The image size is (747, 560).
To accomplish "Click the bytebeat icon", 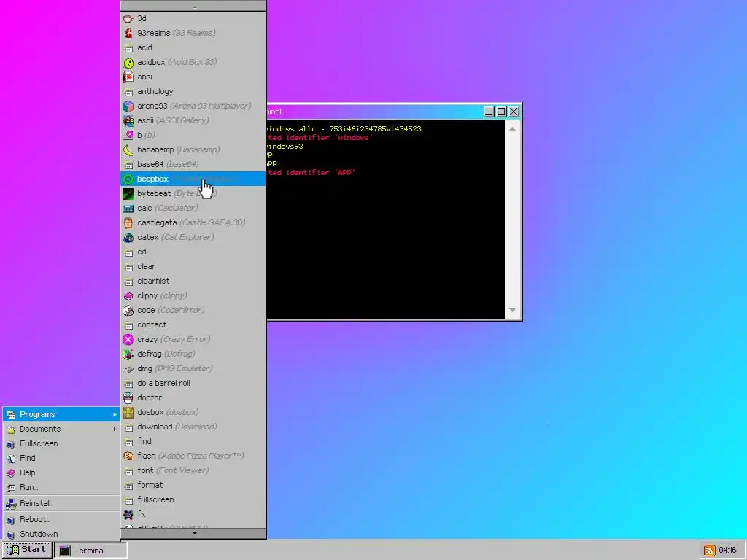I will (x=128, y=193).
